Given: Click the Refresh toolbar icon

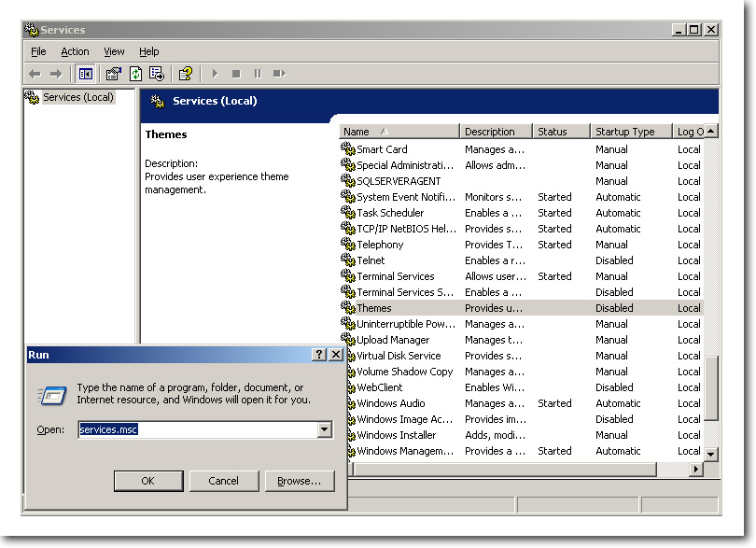Looking at the screenshot, I should click(x=136, y=74).
